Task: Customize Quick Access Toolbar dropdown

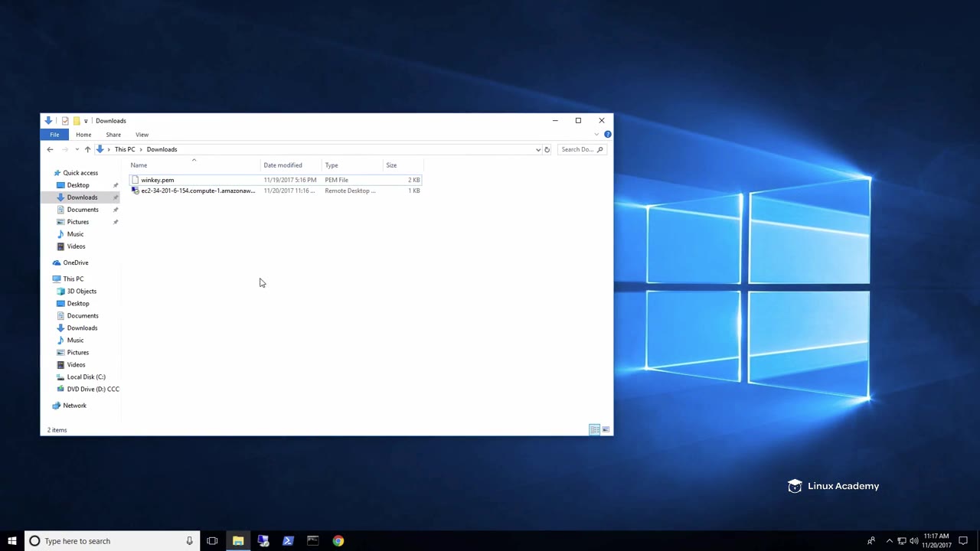Action: 86,121
